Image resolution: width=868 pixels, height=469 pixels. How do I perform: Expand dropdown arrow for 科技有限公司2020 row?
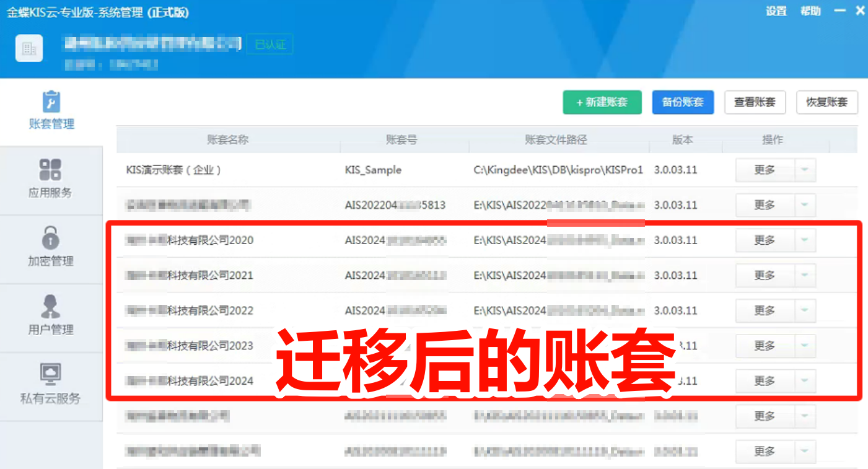click(x=804, y=240)
